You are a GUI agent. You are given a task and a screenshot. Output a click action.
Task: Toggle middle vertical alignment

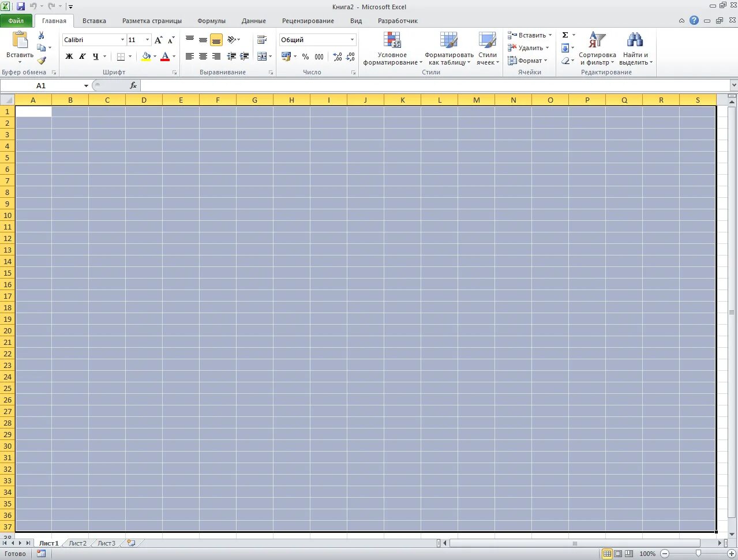203,40
